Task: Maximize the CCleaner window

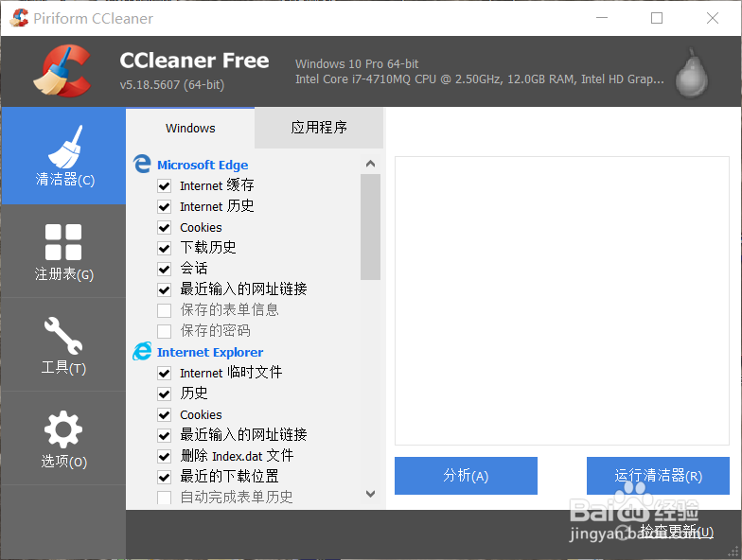Action: (x=657, y=18)
